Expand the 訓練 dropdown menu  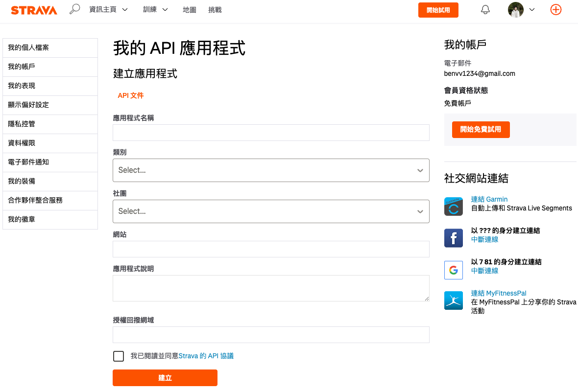[x=155, y=10]
